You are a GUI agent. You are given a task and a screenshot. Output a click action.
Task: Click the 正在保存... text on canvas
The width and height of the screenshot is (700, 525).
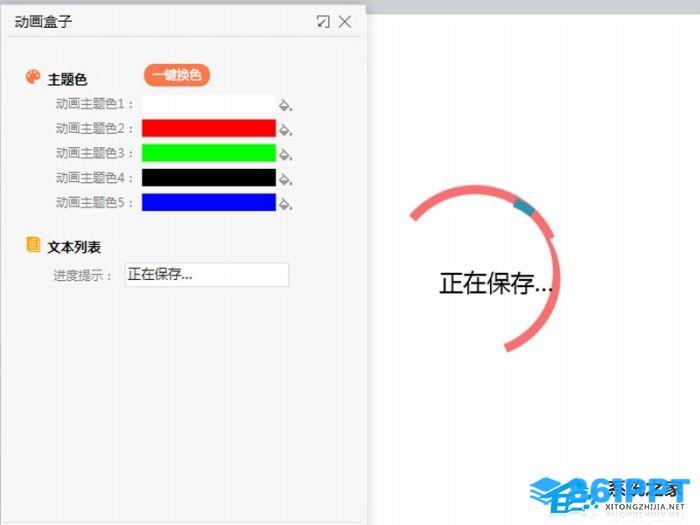[x=496, y=283]
